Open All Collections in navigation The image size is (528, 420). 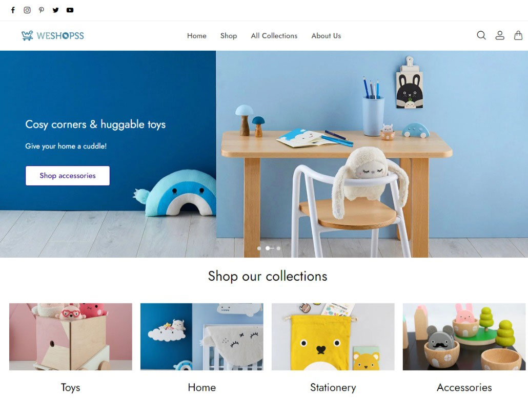pos(274,36)
